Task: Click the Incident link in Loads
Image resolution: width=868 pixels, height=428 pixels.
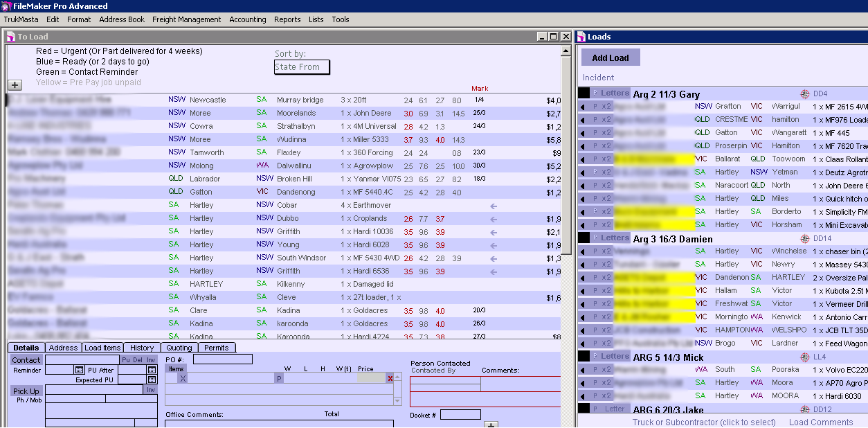Action: [x=599, y=78]
